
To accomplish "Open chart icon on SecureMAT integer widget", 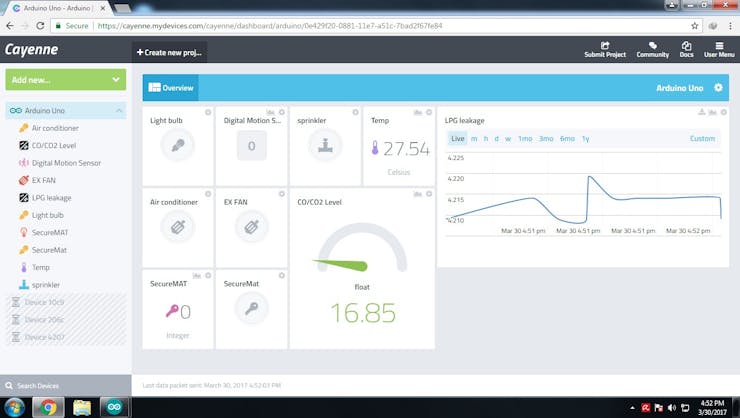I will pos(197,276).
